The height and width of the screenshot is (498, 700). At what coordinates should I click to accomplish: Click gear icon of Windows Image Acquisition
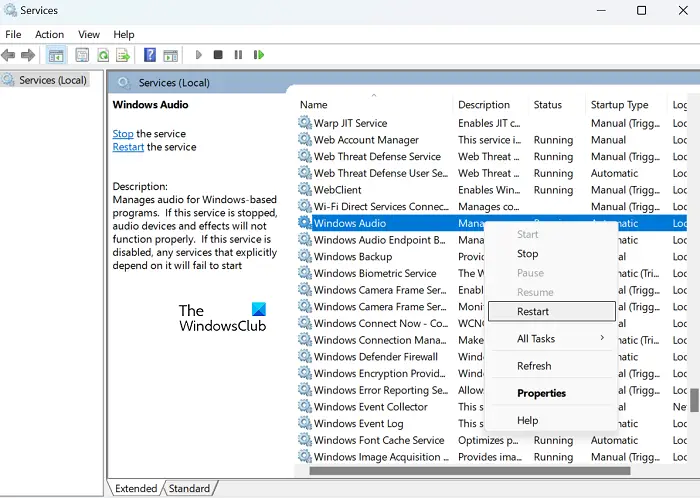point(305,456)
